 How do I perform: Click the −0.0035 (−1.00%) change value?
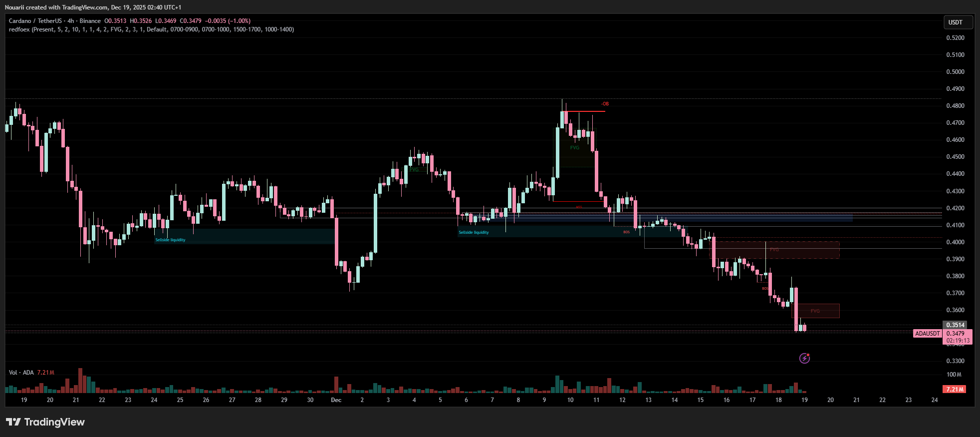click(228, 21)
